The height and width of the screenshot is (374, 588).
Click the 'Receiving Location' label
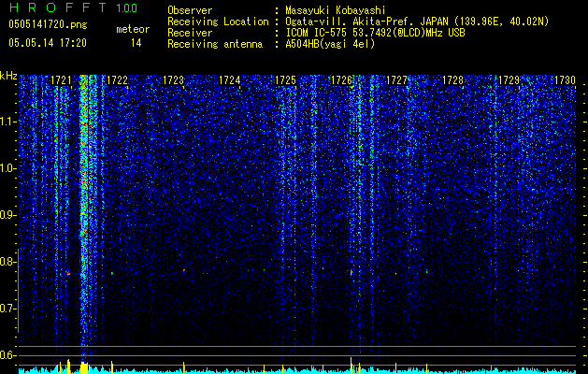(218, 22)
